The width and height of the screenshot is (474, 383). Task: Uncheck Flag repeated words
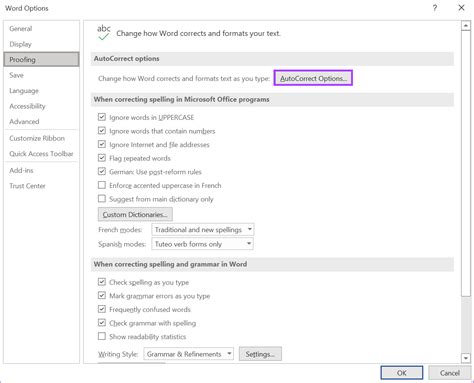(102, 158)
